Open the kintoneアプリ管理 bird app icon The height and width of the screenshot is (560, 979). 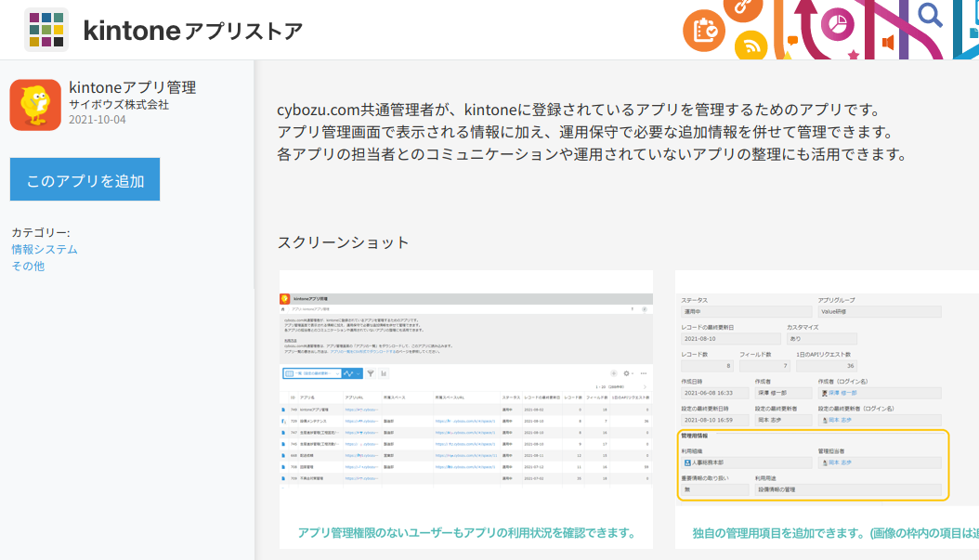[x=35, y=105]
